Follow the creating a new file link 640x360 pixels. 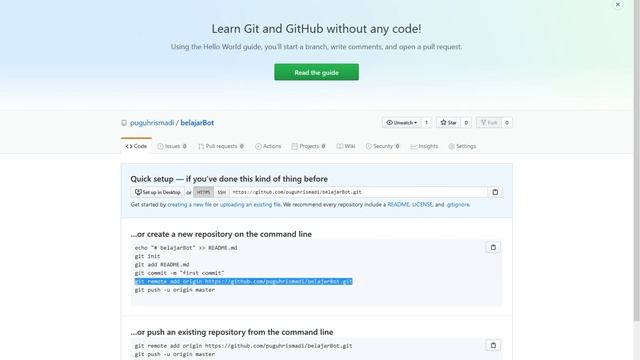click(189, 204)
